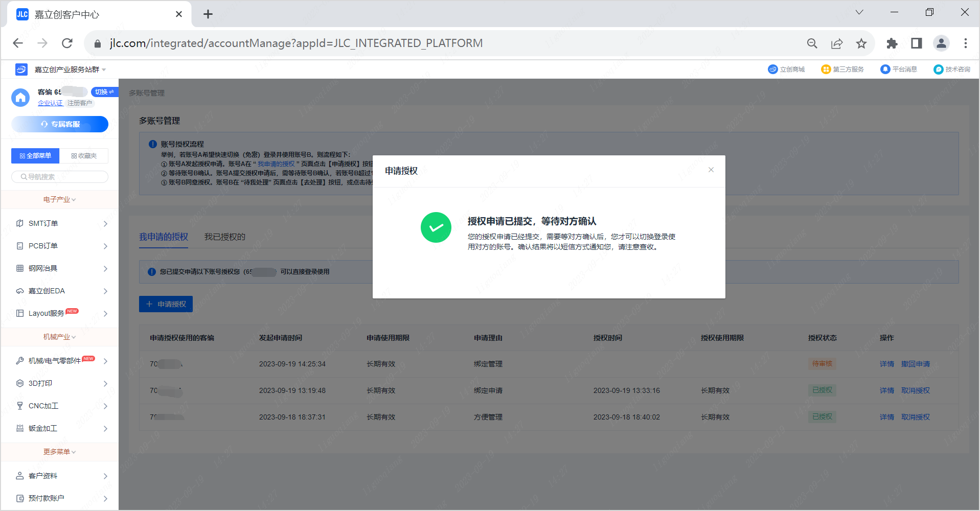Open the 嘉立创产业服务站群 dropdown
The height and width of the screenshot is (511, 980).
[x=70, y=69]
